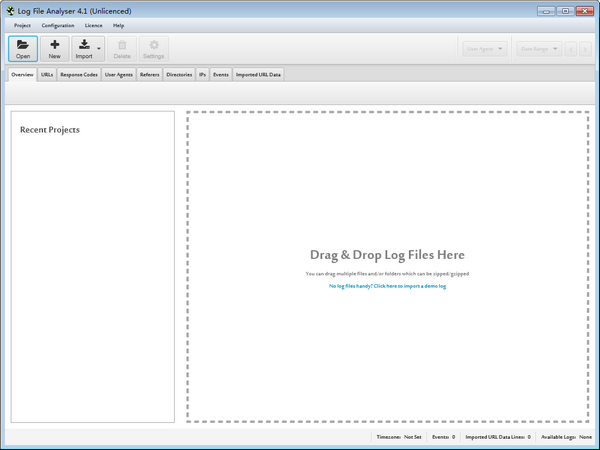Screen dimensions: 600x450
Task: Click Imported URL Data Lines status entry
Action: click(498, 437)
